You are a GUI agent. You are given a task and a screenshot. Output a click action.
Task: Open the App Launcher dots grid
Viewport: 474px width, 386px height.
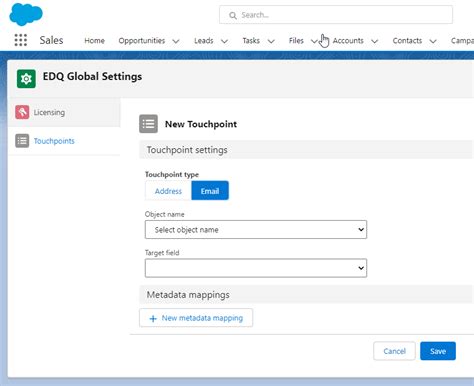point(21,40)
